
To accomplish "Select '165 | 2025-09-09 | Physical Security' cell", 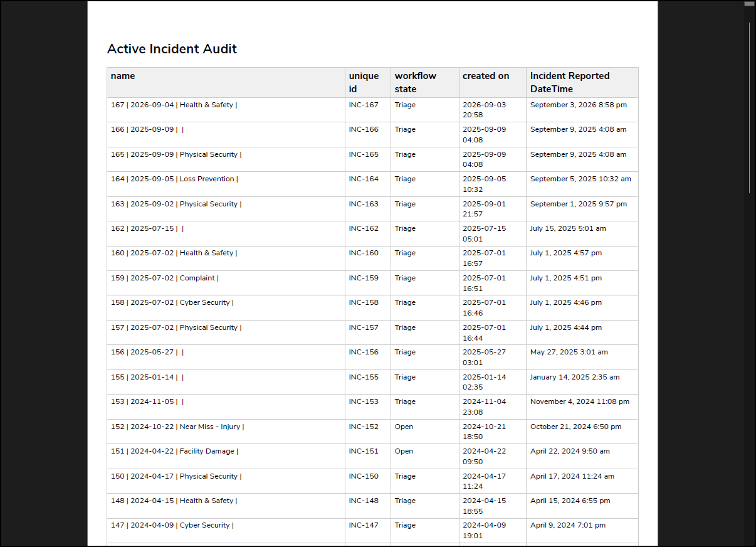I will (x=226, y=159).
